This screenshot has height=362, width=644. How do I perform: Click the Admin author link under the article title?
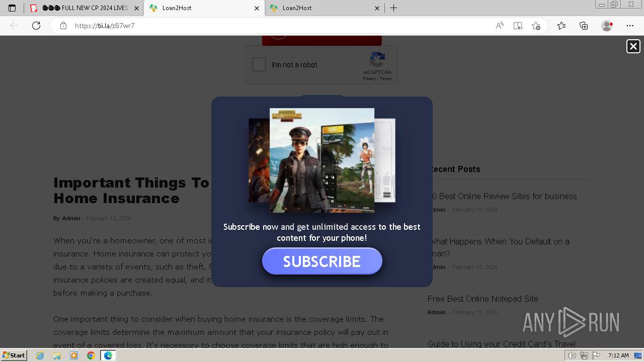point(71,218)
